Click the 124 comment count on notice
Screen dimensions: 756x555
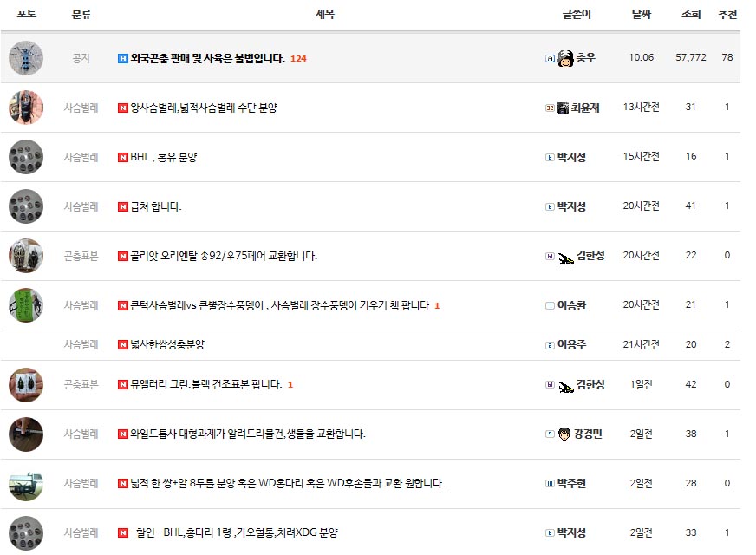click(x=298, y=59)
